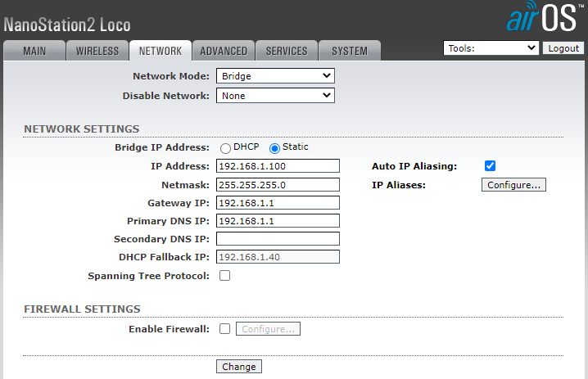Click the airOS logo

[545, 16]
